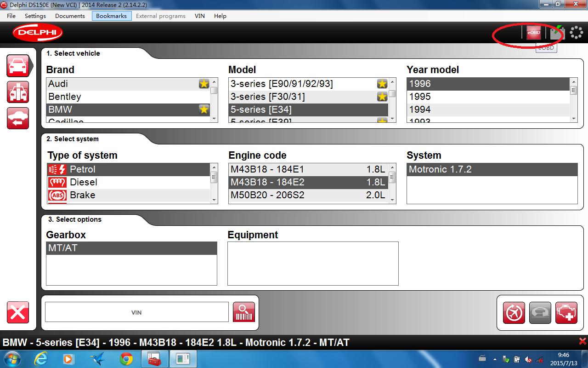Launch Internet Explorer from taskbar
The width and height of the screenshot is (588, 368).
pos(41,359)
